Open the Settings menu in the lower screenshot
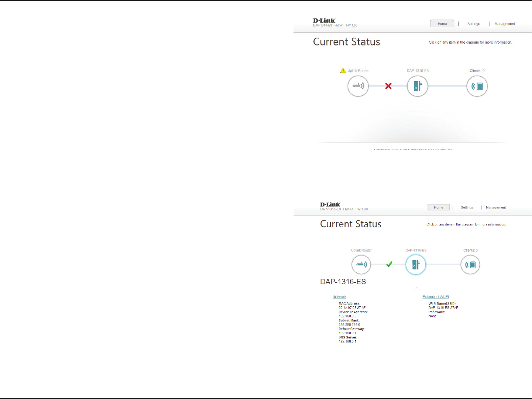The height and width of the screenshot is (399, 532). pos(467,207)
